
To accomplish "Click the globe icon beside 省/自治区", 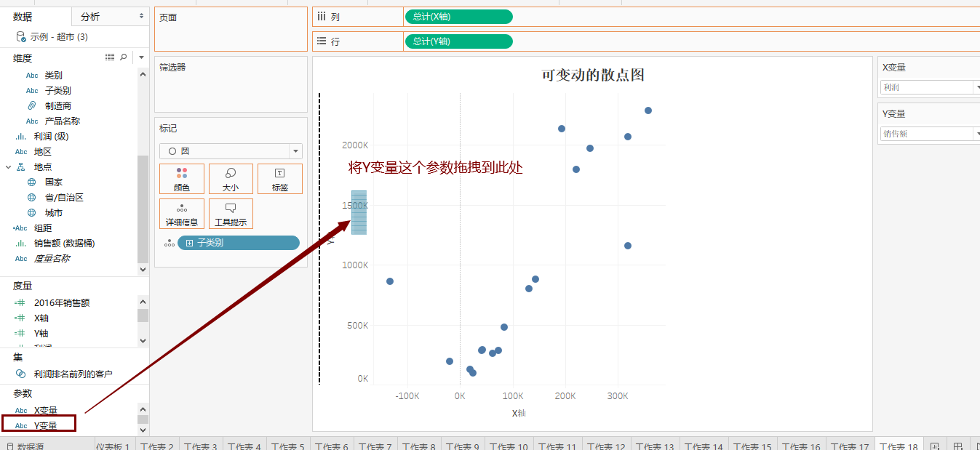I will [x=32, y=198].
